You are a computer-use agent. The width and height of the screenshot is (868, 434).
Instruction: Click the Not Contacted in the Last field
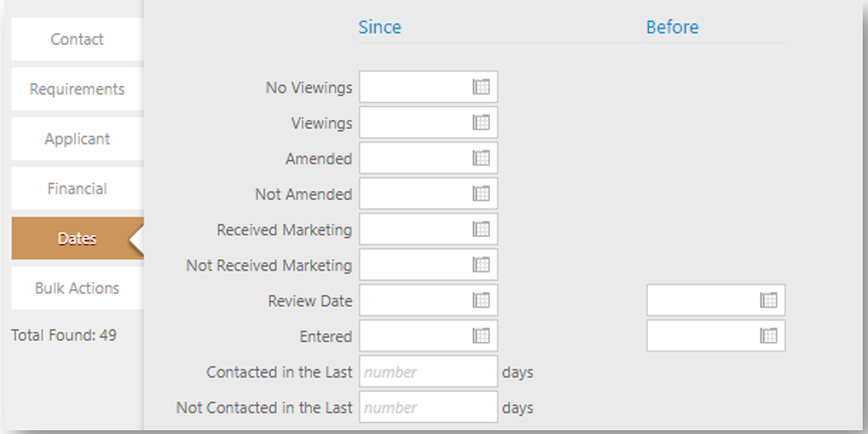point(428,407)
